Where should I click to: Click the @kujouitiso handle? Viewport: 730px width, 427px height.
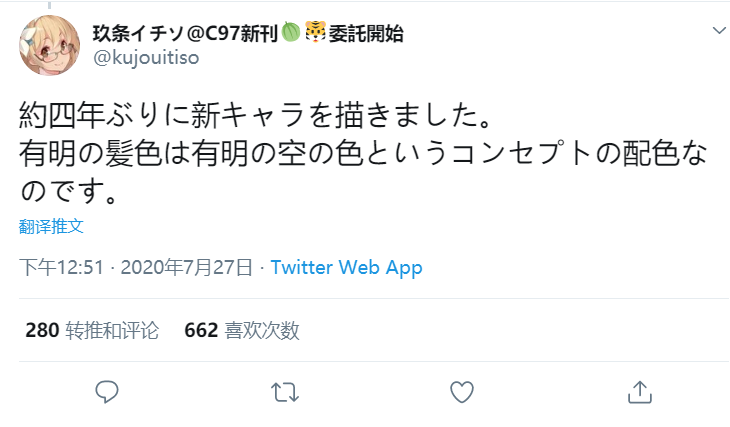146,58
